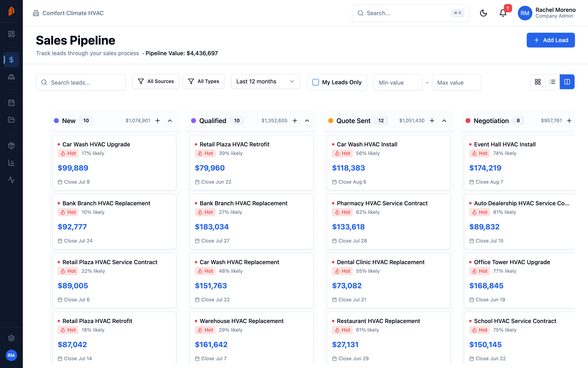This screenshot has height=368, width=588.
Task: Click the orange building app logo
Action: click(11, 11)
